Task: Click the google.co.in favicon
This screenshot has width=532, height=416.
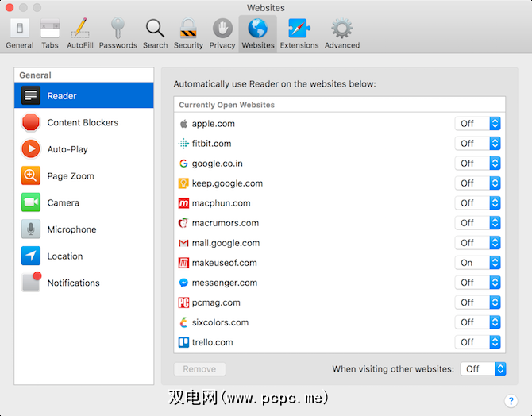Action: (183, 164)
